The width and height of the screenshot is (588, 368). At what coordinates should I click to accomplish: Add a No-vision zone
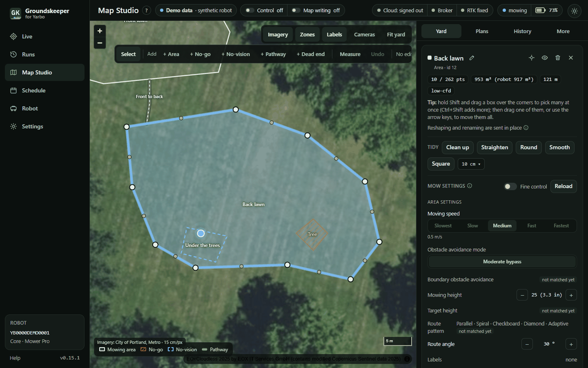tap(236, 54)
